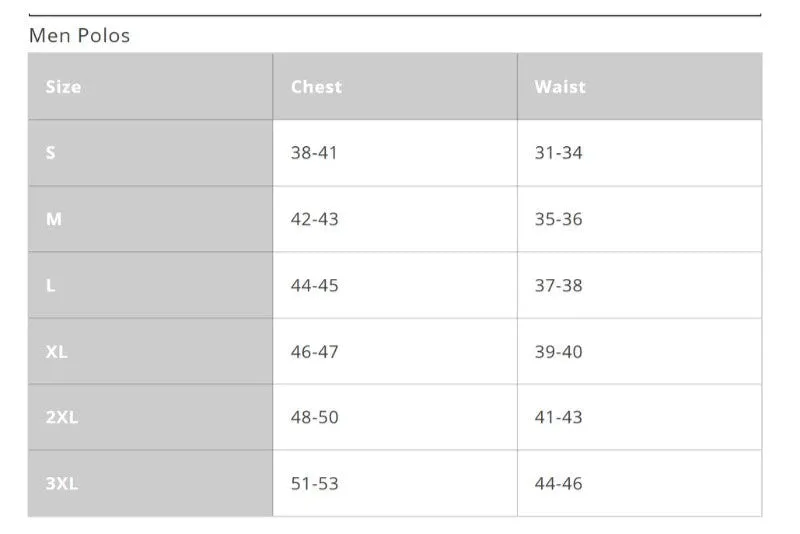Click the 3XL size row label
Screen dimensions: 800x534
coord(62,483)
